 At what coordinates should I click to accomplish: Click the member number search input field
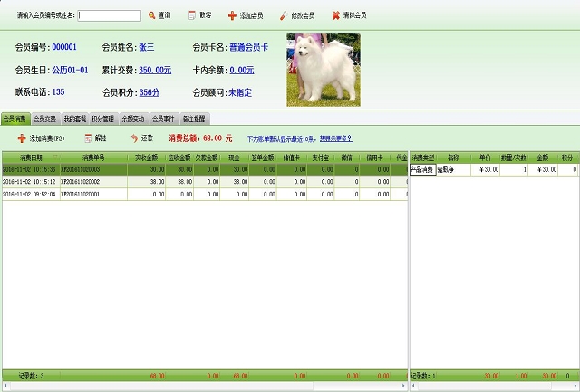click(109, 15)
